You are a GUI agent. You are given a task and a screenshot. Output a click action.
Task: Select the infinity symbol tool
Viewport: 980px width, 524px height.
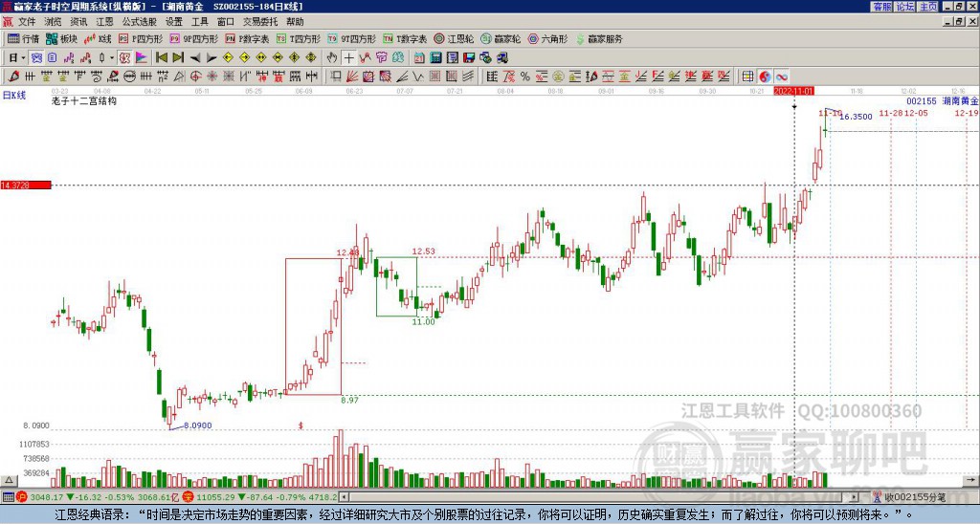[x=782, y=76]
